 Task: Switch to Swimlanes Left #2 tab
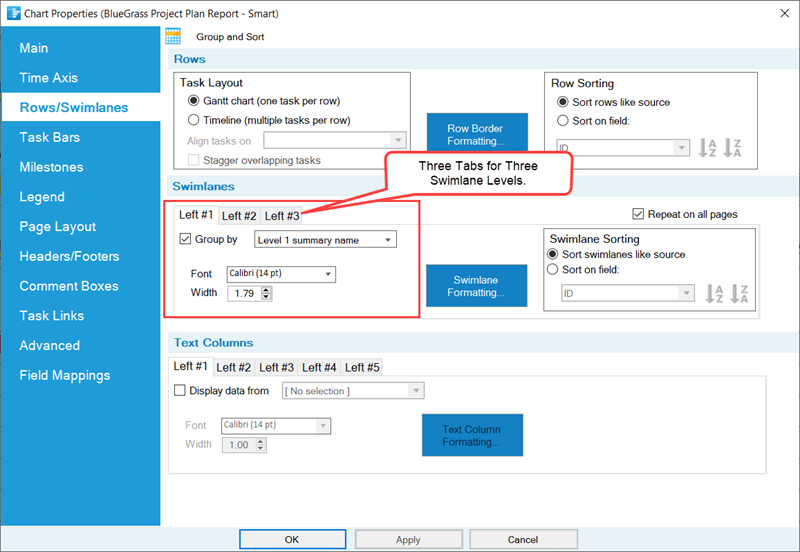pos(239,216)
